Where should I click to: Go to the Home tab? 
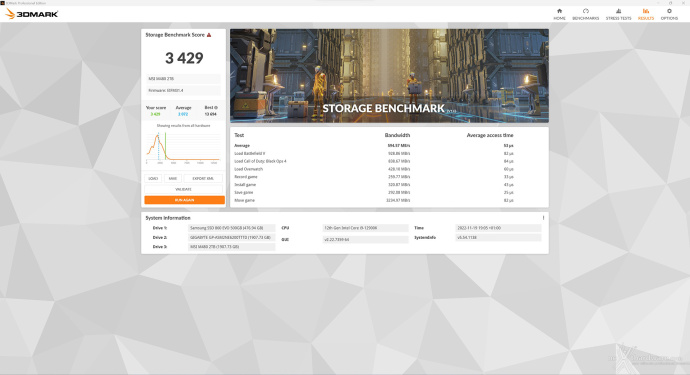559,14
